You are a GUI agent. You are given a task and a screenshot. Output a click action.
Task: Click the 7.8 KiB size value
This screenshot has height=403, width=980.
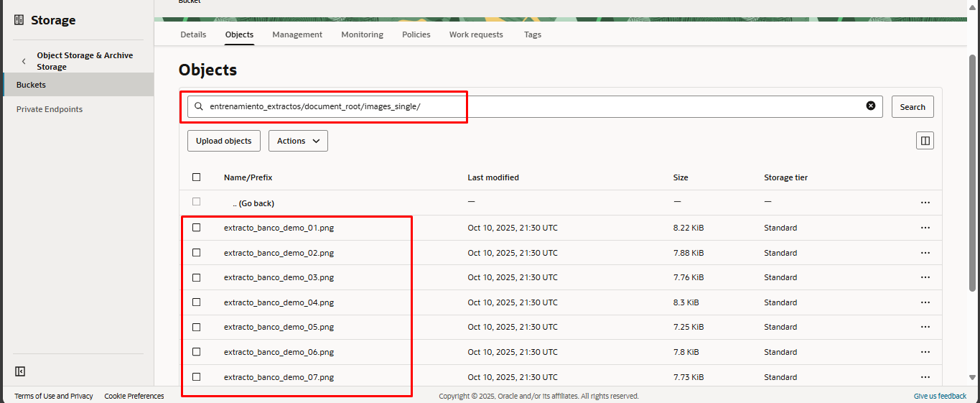(686, 352)
